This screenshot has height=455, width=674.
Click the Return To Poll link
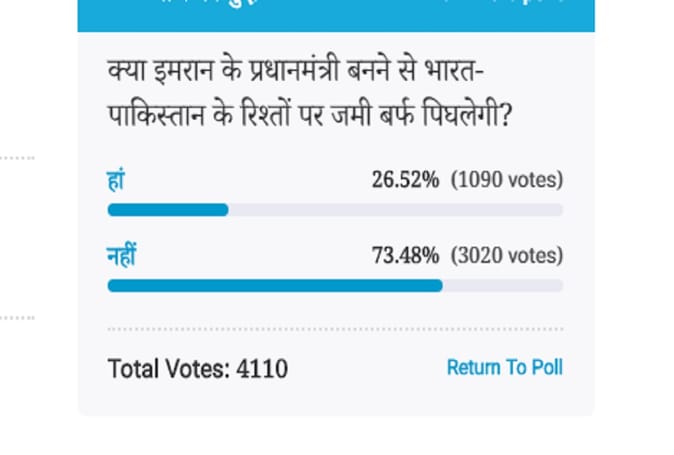(x=505, y=368)
